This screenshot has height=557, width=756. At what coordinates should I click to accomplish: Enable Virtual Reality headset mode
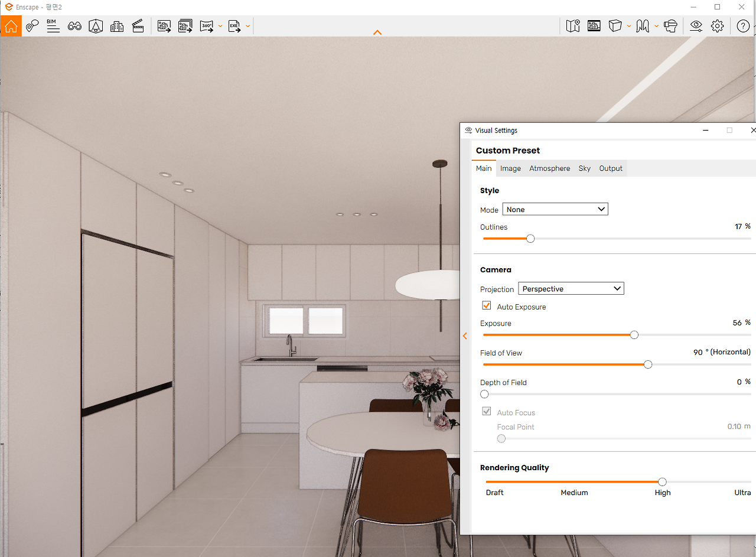pos(670,26)
